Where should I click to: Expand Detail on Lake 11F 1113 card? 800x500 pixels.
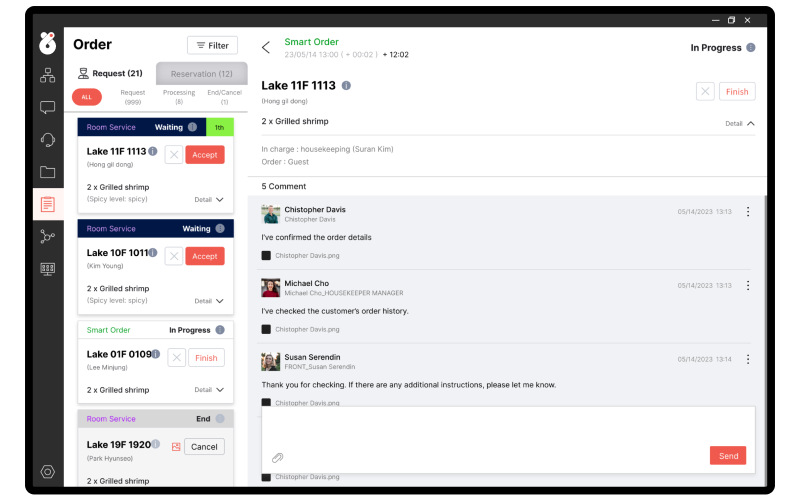click(x=209, y=199)
